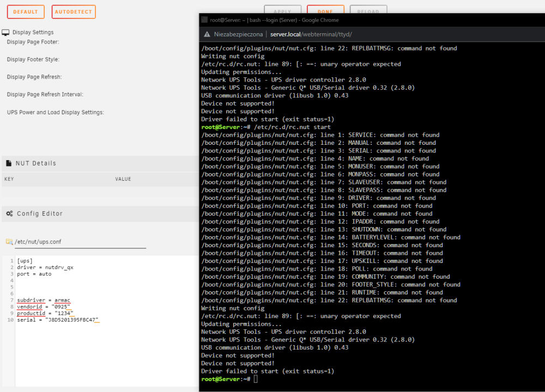
Task: Click the gears icon beside Config Editor
Action: click(9, 213)
